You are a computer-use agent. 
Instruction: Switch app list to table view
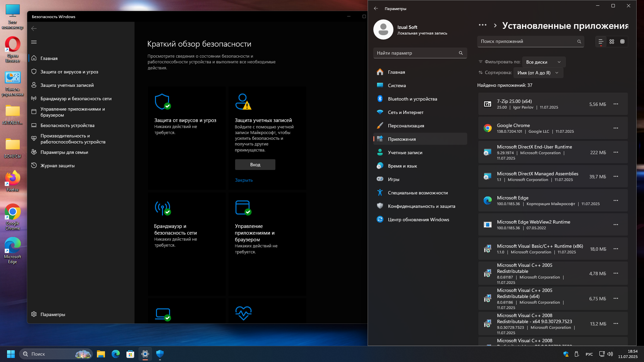pos(623,42)
